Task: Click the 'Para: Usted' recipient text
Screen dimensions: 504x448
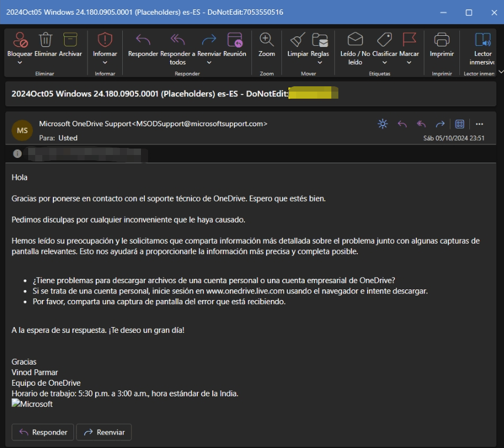Action: pos(58,138)
